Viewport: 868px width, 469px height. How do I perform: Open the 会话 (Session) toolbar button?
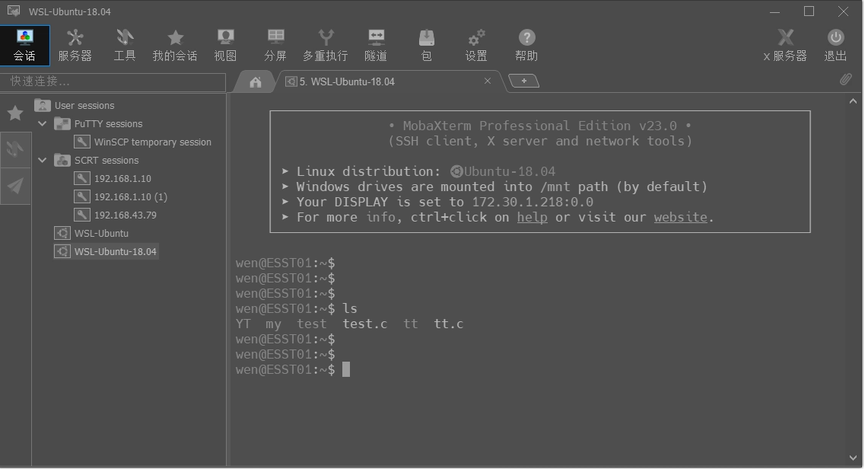pos(25,45)
